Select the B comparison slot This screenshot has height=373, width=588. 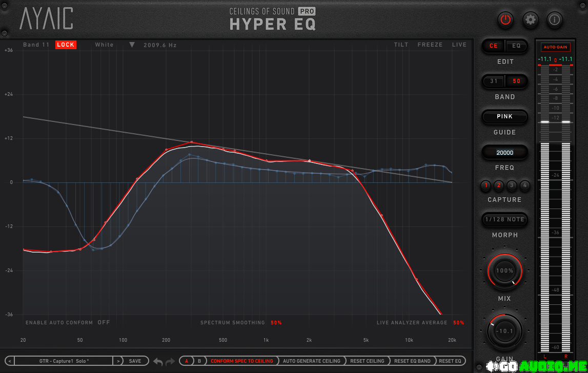(x=199, y=361)
